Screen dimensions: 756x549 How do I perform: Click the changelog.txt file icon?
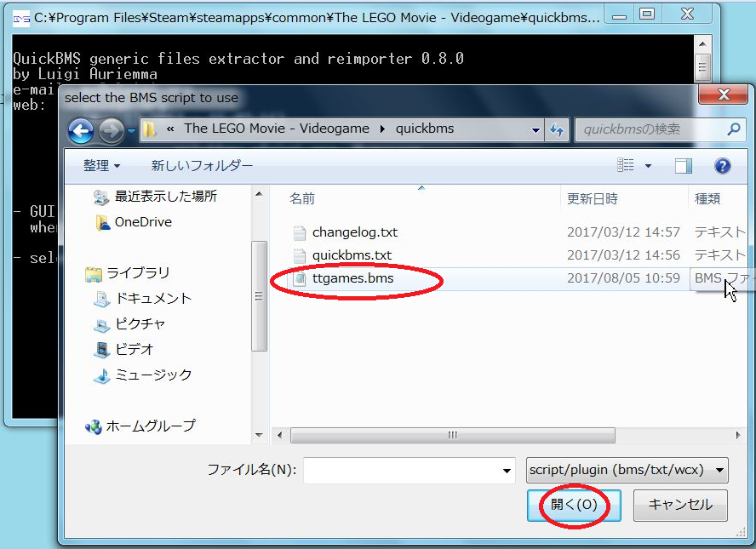click(x=300, y=233)
